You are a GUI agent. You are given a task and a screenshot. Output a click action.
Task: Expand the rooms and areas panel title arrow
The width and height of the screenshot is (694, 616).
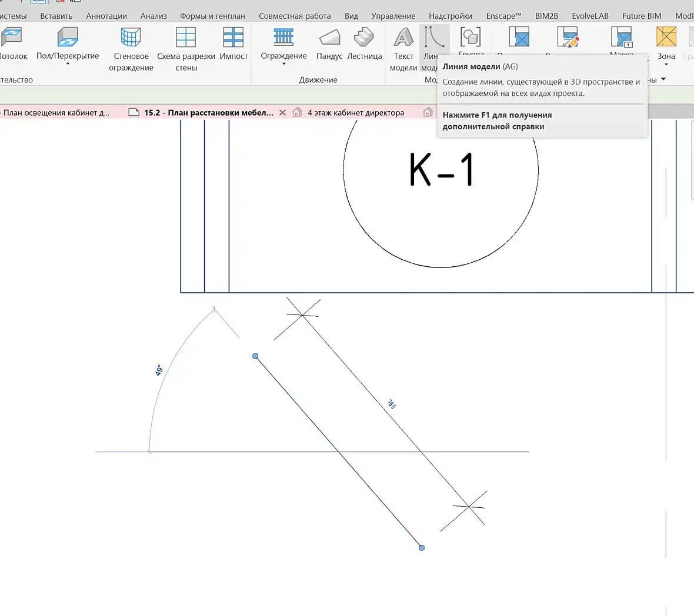663,79
